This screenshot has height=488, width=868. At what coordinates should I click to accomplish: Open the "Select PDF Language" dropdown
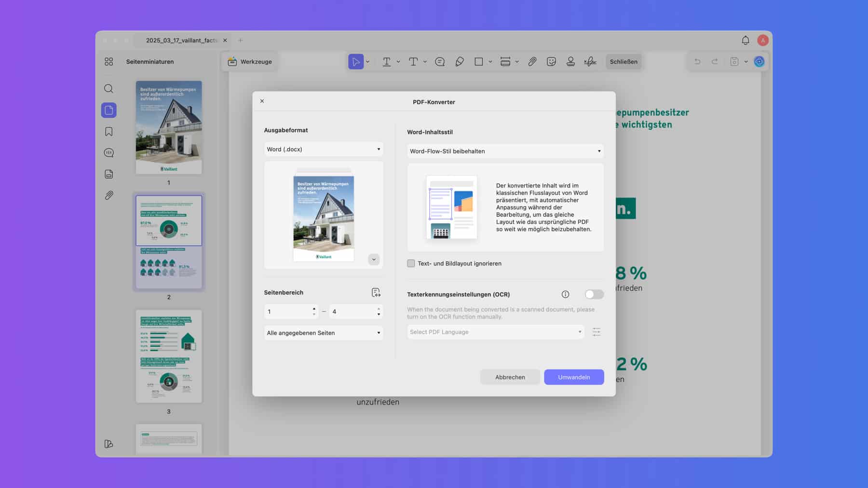tap(495, 332)
